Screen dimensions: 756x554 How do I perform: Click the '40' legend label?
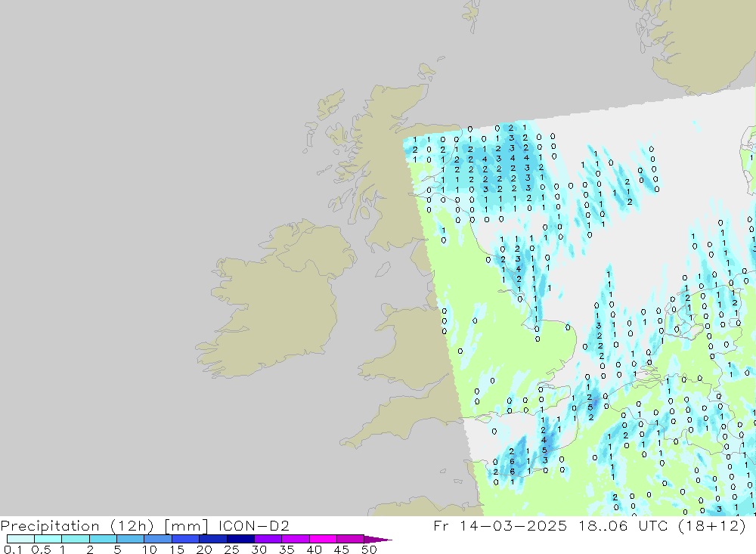pyautogui.click(x=314, y=549)
